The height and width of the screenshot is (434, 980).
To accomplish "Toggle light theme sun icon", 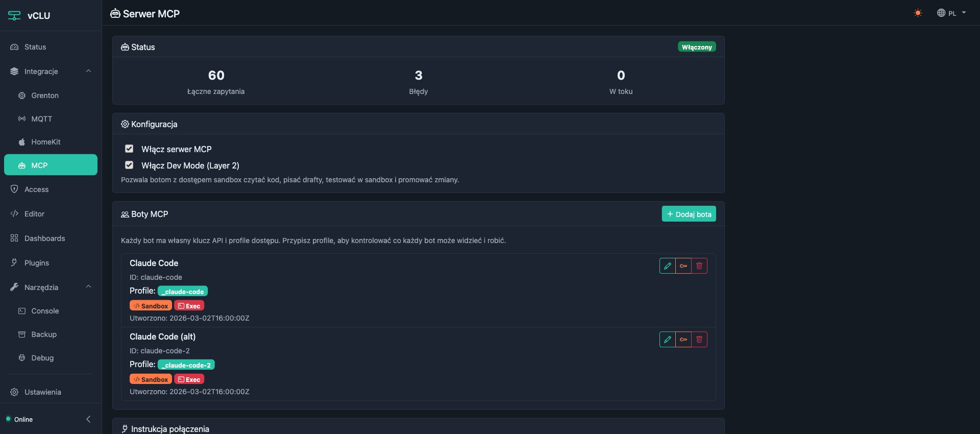I will [918, 13].
